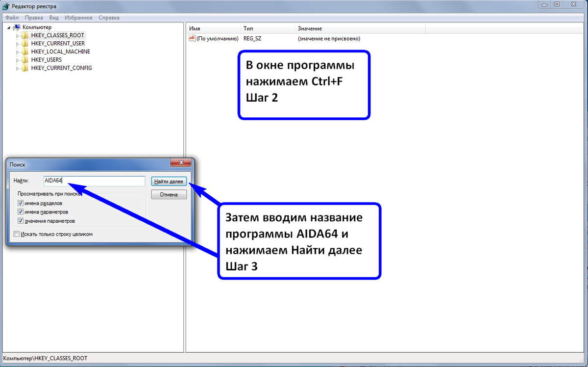Click the HKEY_LOCAL_MACHINE folder icon

point(25,52)
